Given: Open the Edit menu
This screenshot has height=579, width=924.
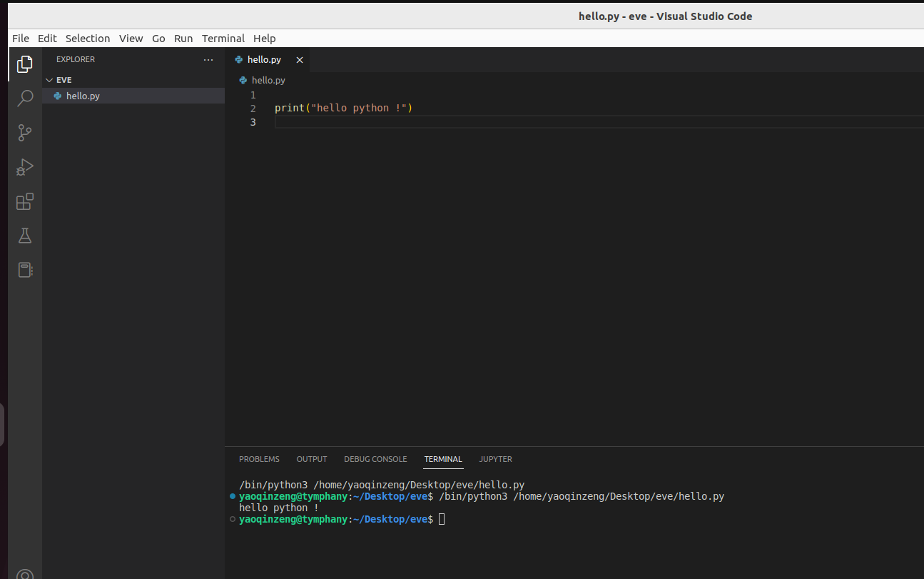Looking at the screenshot, I should 47,39.
